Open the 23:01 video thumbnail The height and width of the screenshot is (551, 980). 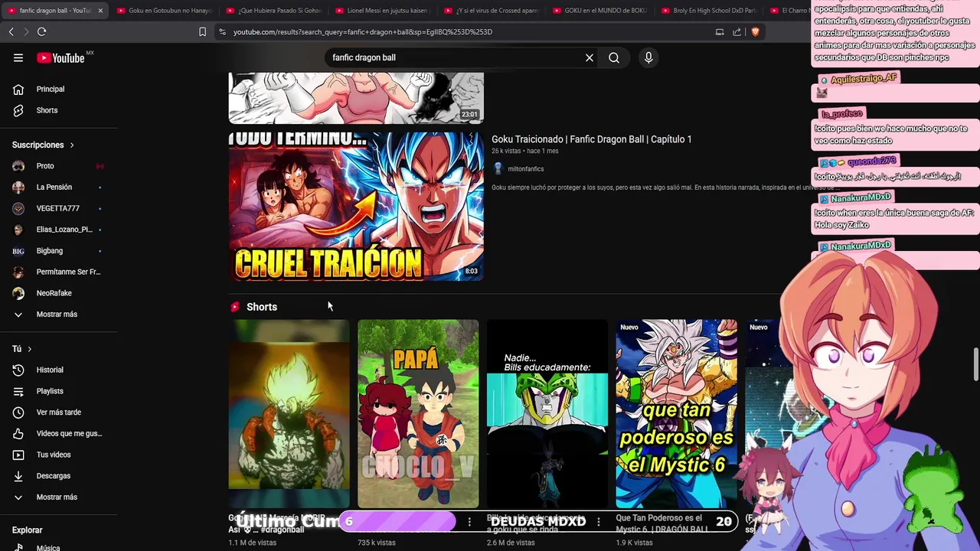(x=356, y=98)
